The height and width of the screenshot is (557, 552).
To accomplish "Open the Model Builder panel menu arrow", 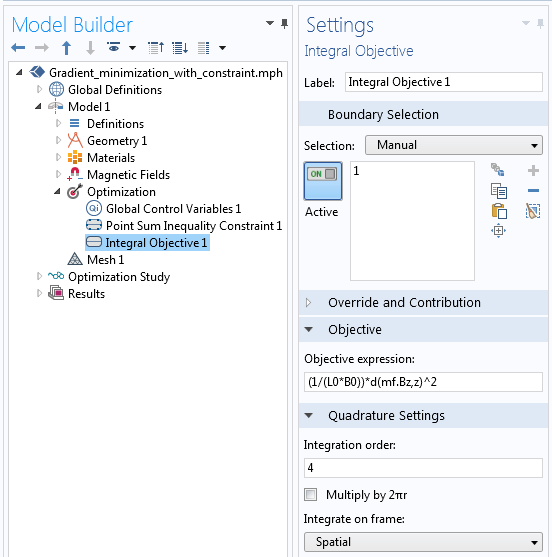I will point(270,23).
